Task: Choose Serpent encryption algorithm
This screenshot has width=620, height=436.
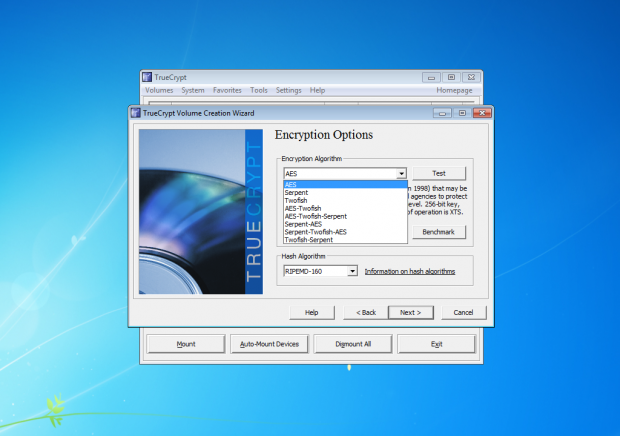Action: 345,193
